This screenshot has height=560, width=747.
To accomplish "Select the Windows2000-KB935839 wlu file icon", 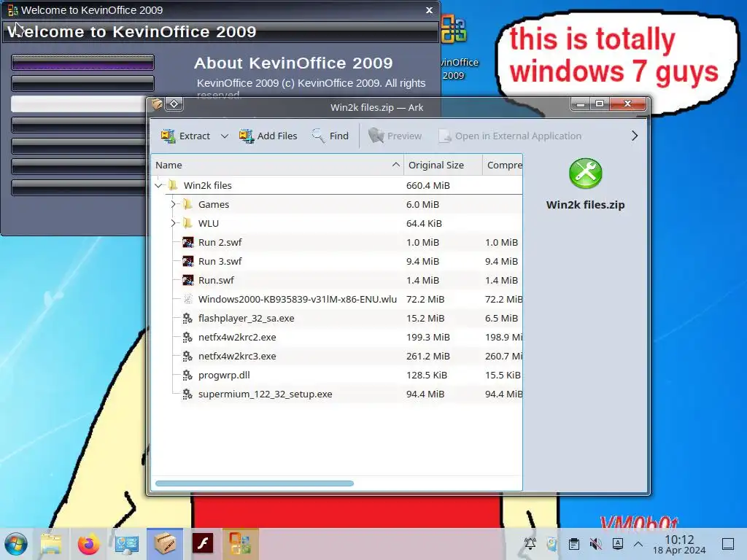I will [187, 299].
